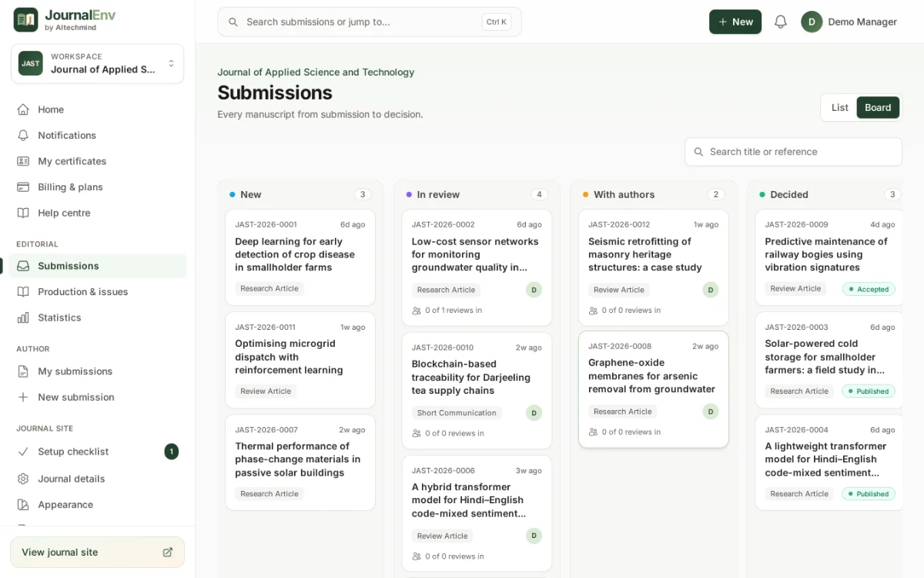Click the JournalEnv book logo icon

click(x=25, y=20)
